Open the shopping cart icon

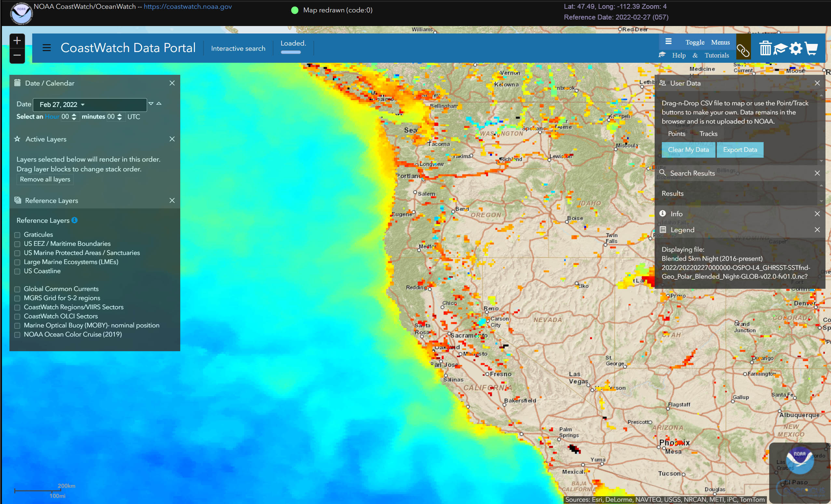tap(811, 48)
